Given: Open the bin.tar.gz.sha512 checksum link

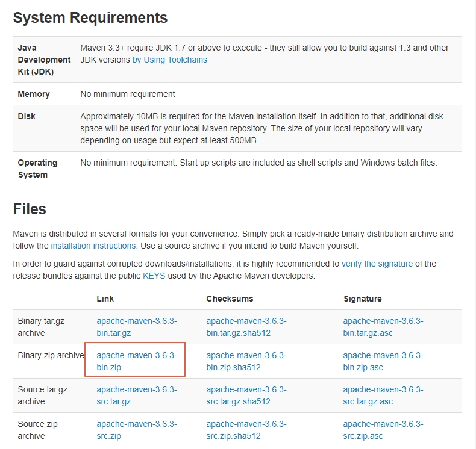Looking at the screenshot, I should point(246,327).
